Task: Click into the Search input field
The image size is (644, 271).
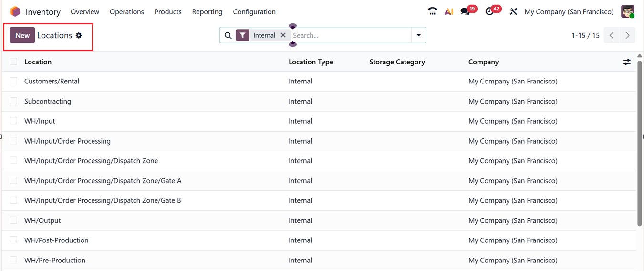Action: coord(351,35)
